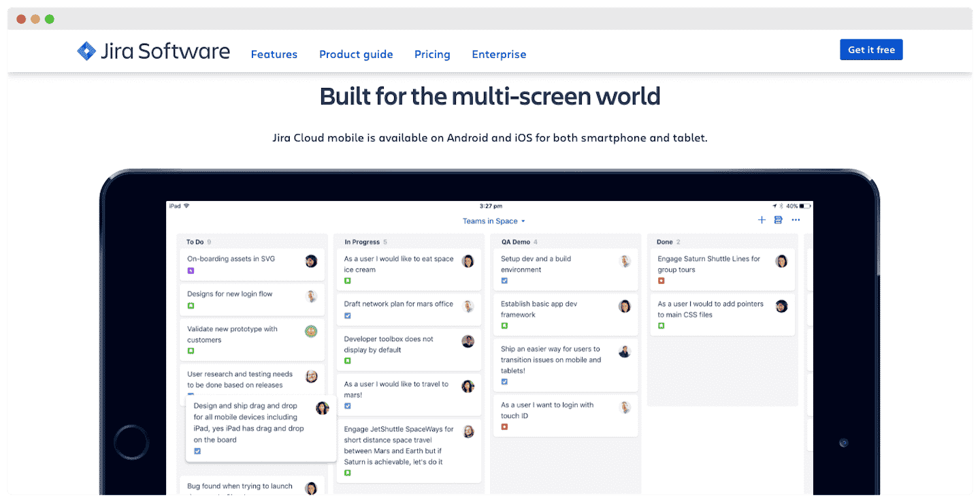Open card Designs for new login flow
This screenshot has width=980, height=502.
[252, 300]
